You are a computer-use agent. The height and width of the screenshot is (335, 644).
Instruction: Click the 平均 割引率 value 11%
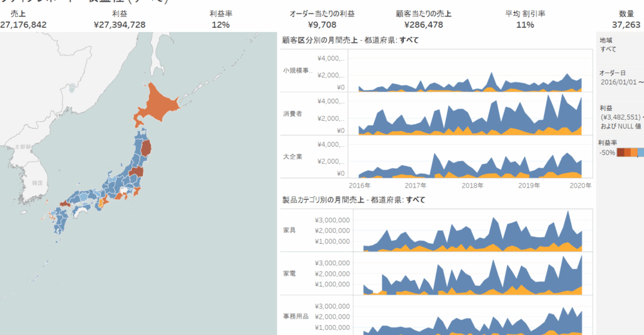525,25
